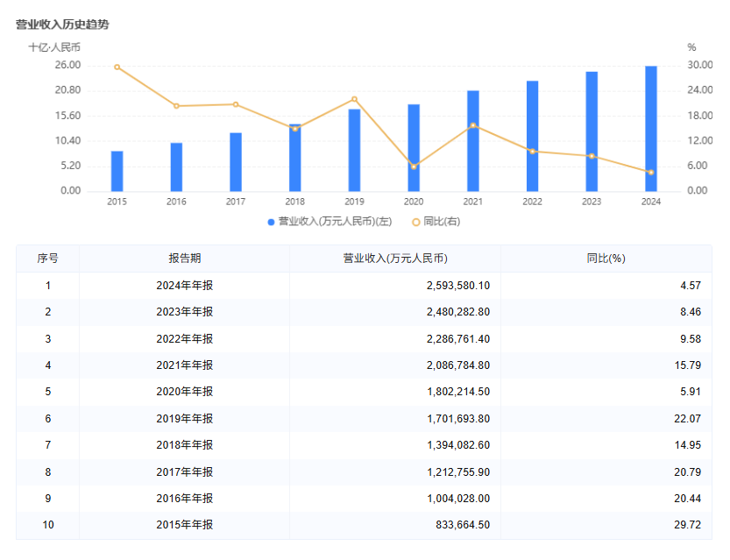Select the 2016 growth-rate line point
Image resolution: width=730 pixels, height=560 pixels.
coord(176,106)
